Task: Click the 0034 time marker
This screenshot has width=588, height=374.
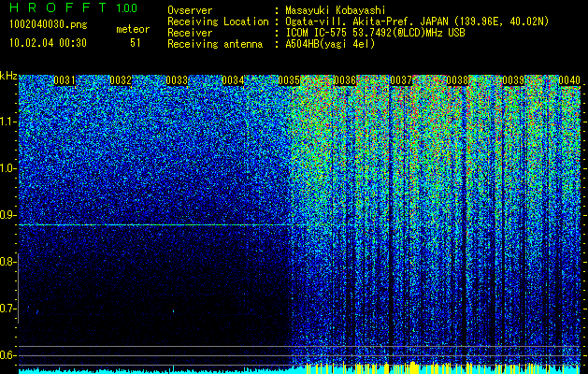Action: pos(233,80)
